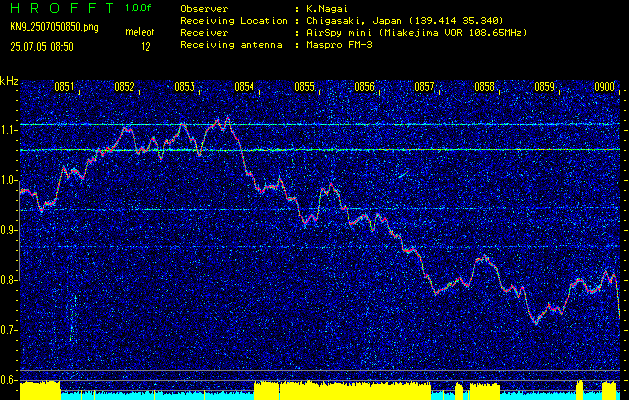The image size is (629, 400).
Task: Click the Observer label
Action: 204,8
